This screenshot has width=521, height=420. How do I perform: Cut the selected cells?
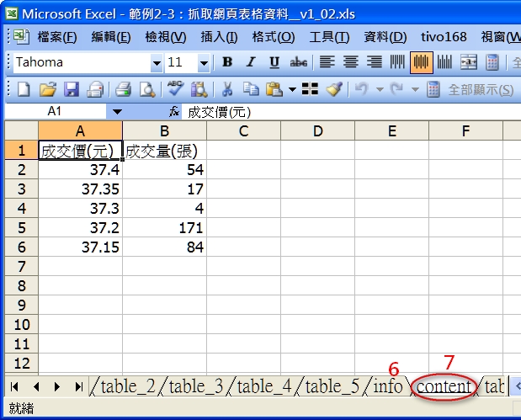coord(227,89)
